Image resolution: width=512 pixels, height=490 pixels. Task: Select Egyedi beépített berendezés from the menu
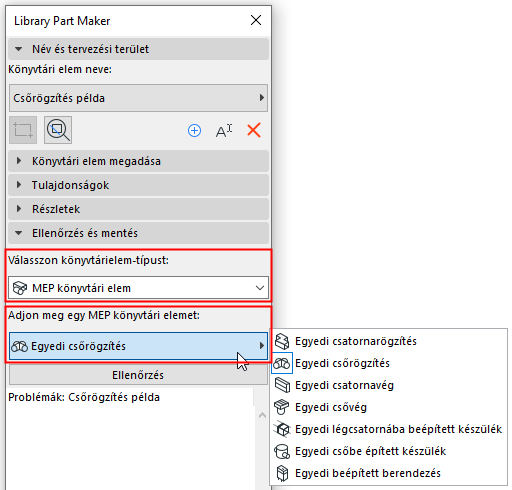pyautogui.click(x=389, y=473)
